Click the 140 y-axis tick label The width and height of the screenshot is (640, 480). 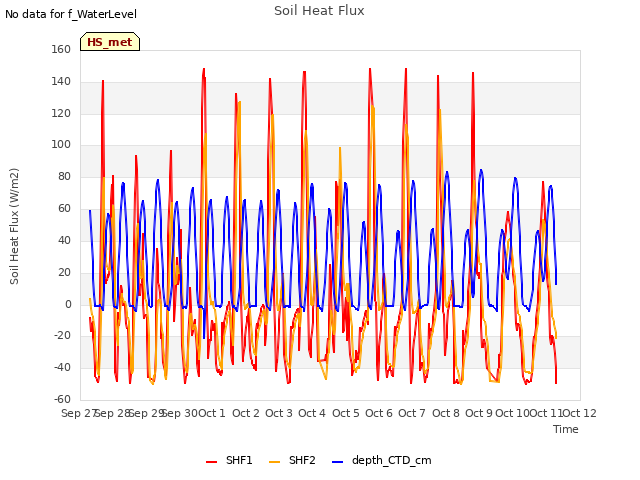tap(61, 81)
